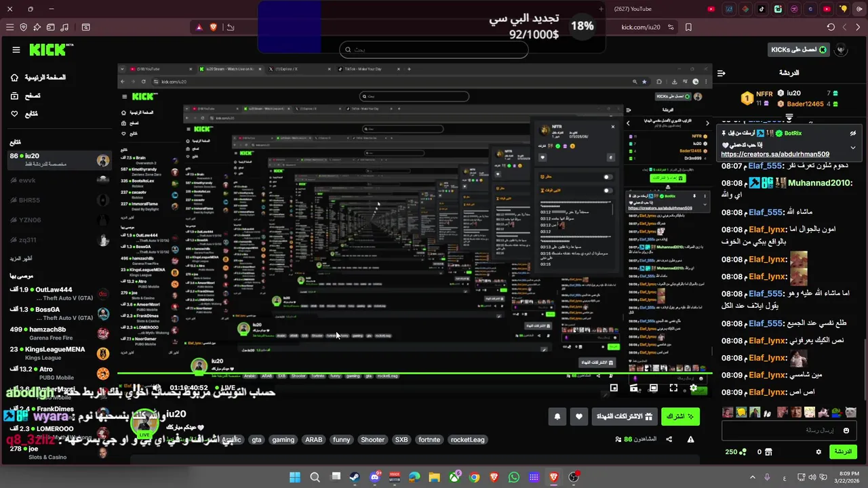
Task: Click the 250 channel points icon
Action: (743, 452)
